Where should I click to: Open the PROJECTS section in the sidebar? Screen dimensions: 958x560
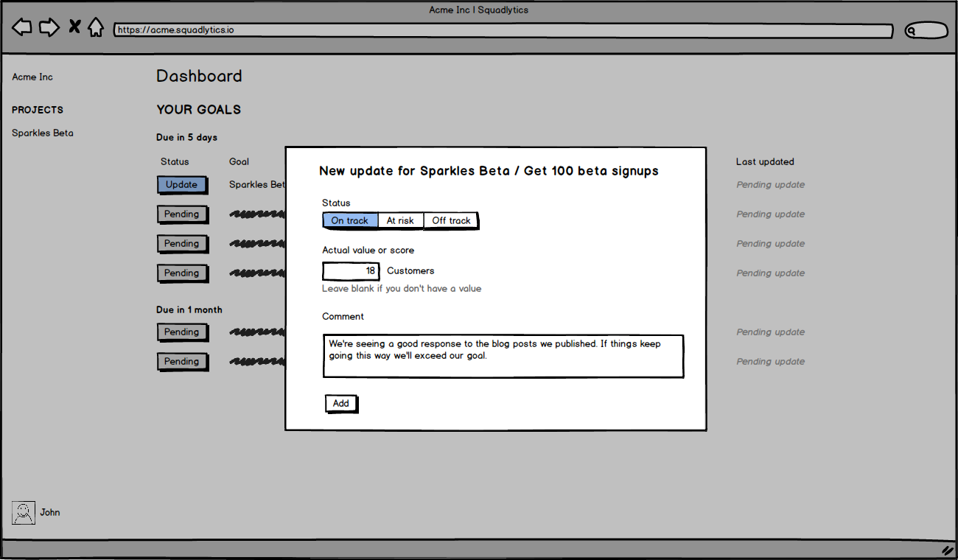(x=37, y=109)
